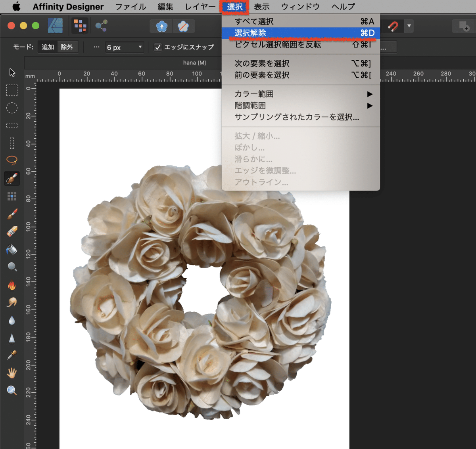Image resolution: width=476 pixels, height=449 pixels.
Task: Open the Apple menu
Action: (x=16, y=7)
